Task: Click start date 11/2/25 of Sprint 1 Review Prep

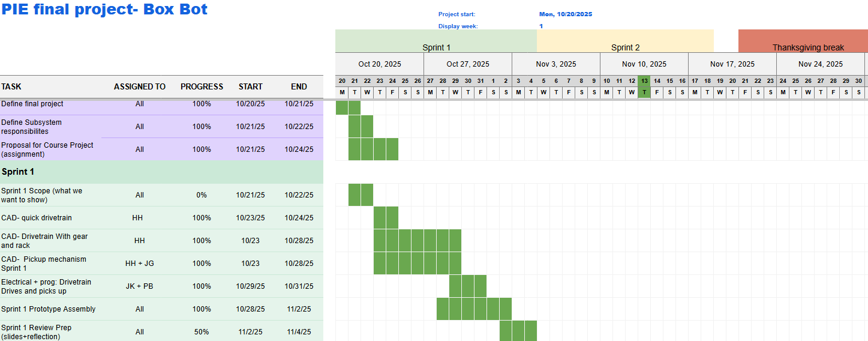Action: pyautogui.click(x=250, y=331)
